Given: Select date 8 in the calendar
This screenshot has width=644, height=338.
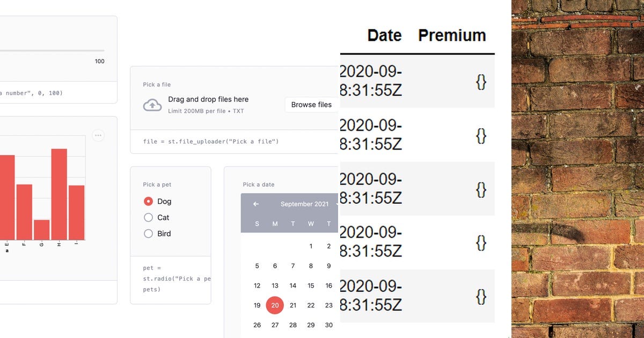Looking at the screenshot, I should click(x=311, y=266).
